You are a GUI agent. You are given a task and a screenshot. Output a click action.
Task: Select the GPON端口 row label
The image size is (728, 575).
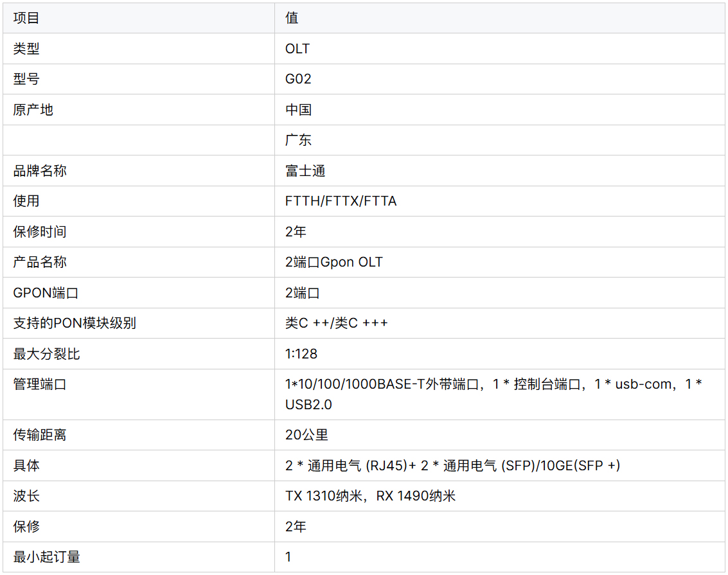tap(46, 293)
